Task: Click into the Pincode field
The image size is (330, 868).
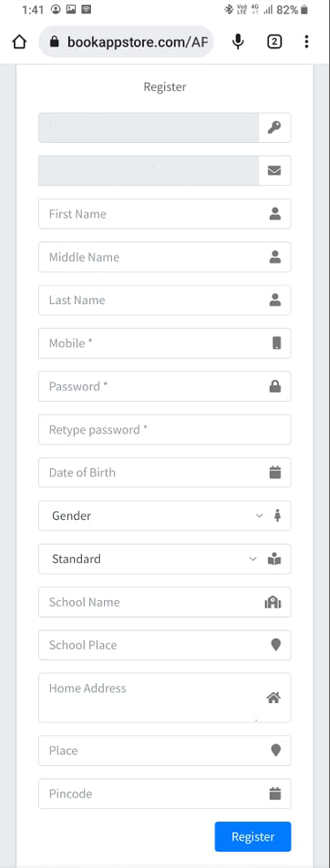Action: pyautogui.click(x=165, y=794)
